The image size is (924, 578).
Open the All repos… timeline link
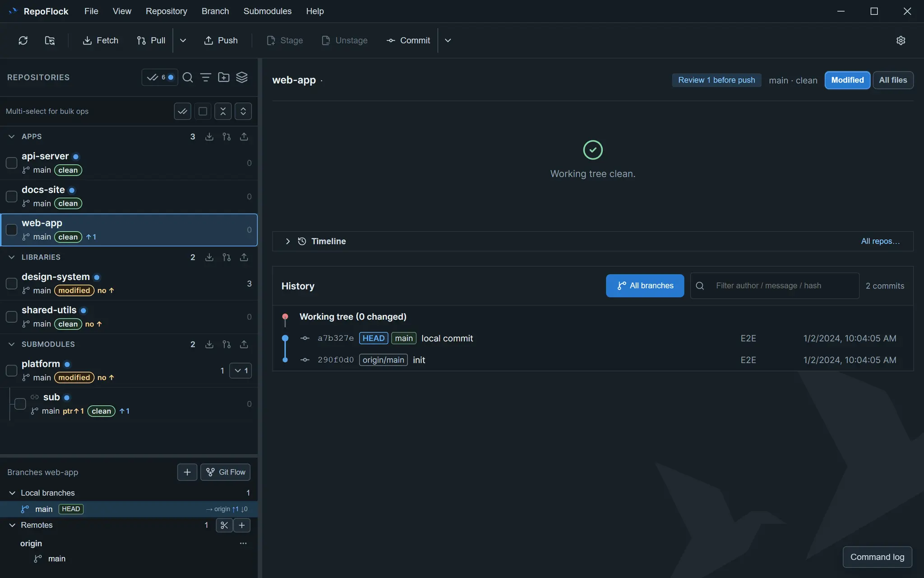(x=880, y=242)
